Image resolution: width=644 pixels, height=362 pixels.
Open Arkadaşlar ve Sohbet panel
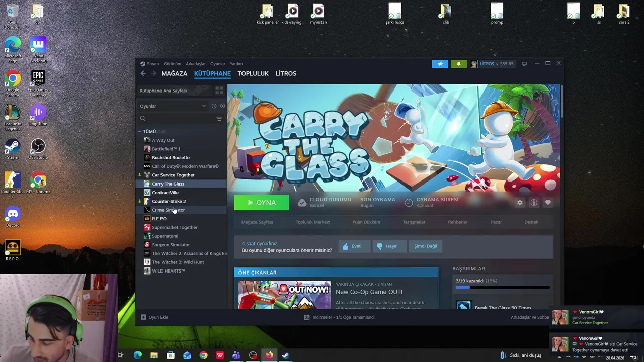pos(530,317)
